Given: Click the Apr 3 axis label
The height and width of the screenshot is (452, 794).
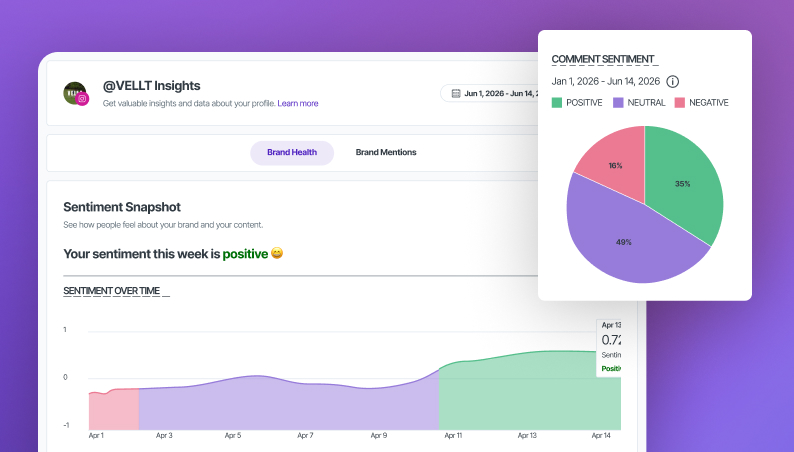Looking at the screenshot, I should 164,435.
